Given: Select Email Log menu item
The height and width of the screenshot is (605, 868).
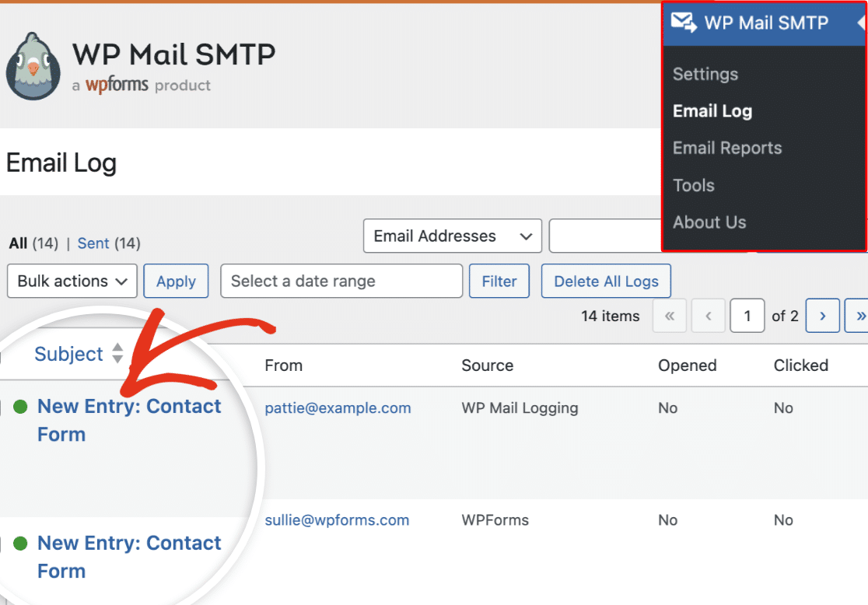Looking at the screenshot, I should pos(712,111).
